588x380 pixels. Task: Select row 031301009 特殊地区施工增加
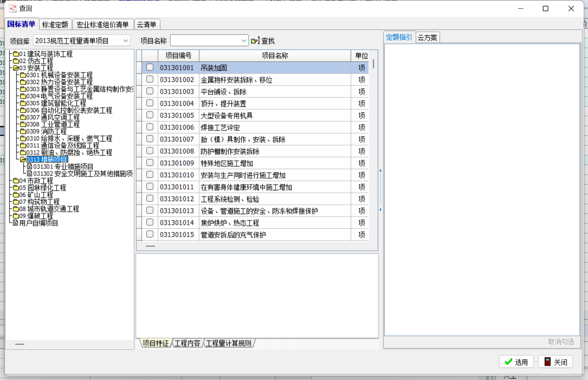(255, 163)
